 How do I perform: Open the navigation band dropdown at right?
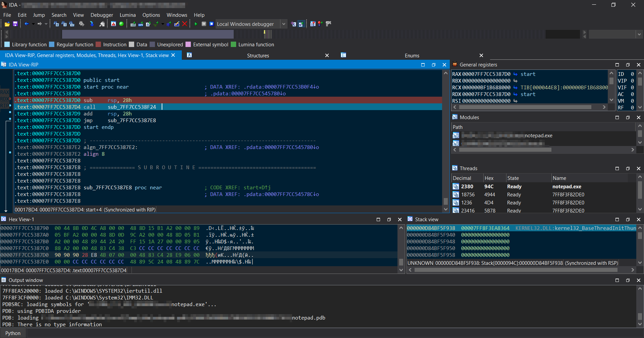639,34
